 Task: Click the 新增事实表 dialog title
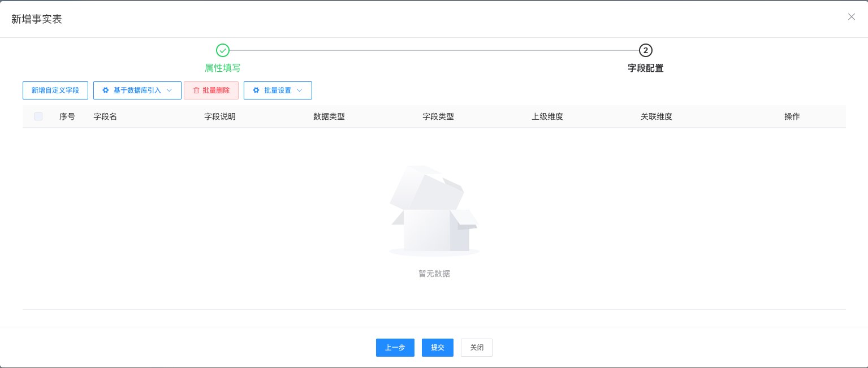click(x=37, y=19)
